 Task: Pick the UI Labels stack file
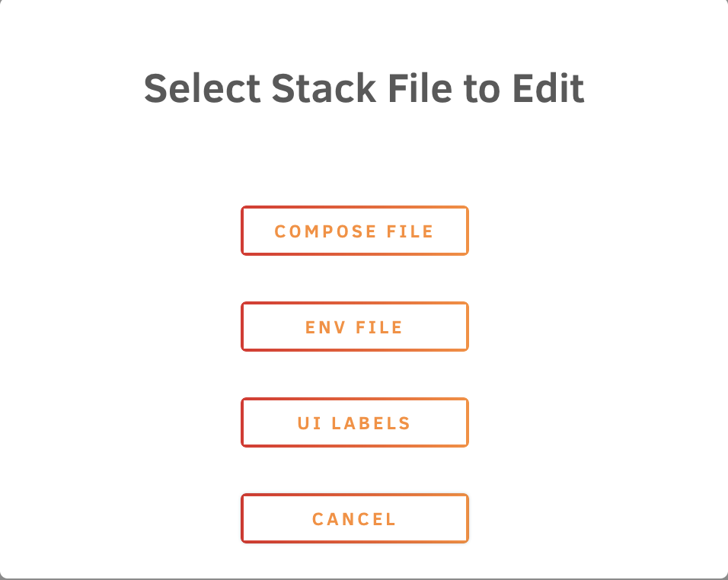pos(354,422)
